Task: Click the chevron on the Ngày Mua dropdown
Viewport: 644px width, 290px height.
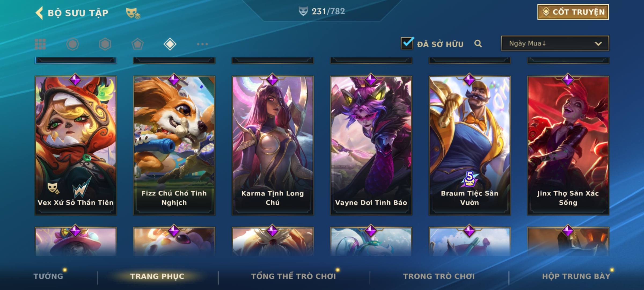Action: coord(598,44)
